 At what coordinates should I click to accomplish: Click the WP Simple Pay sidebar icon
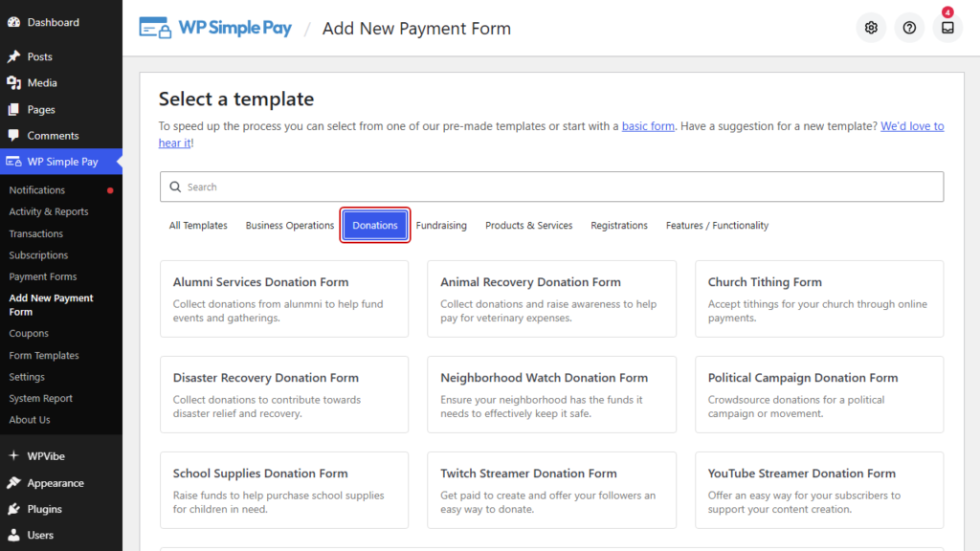click(13, 162)
